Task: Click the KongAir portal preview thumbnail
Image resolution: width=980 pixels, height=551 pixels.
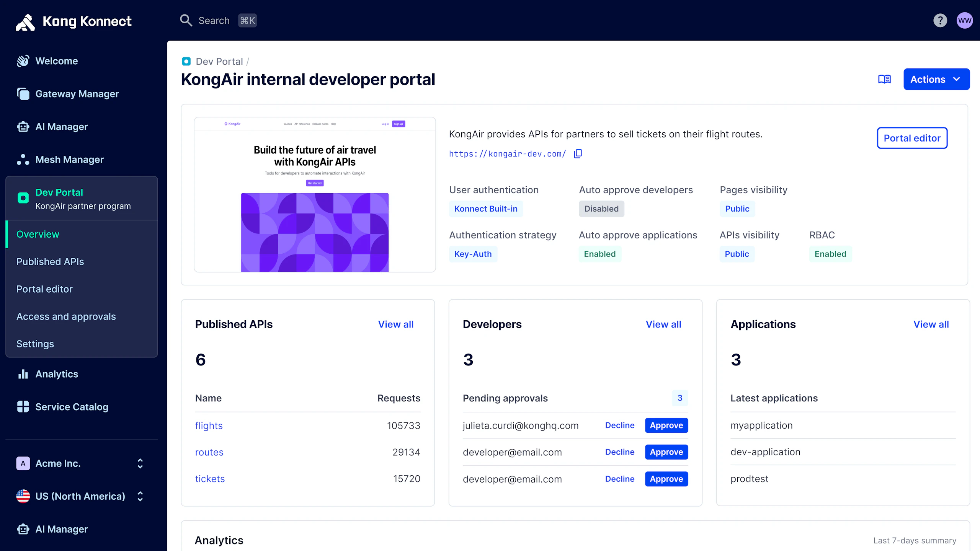Action: 315,195
